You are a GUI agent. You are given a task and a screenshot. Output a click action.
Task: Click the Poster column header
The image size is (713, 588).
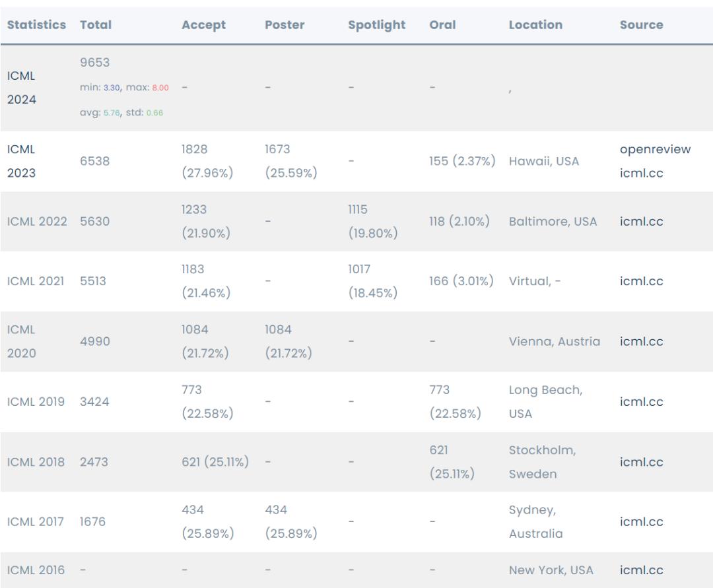point(285,24)
